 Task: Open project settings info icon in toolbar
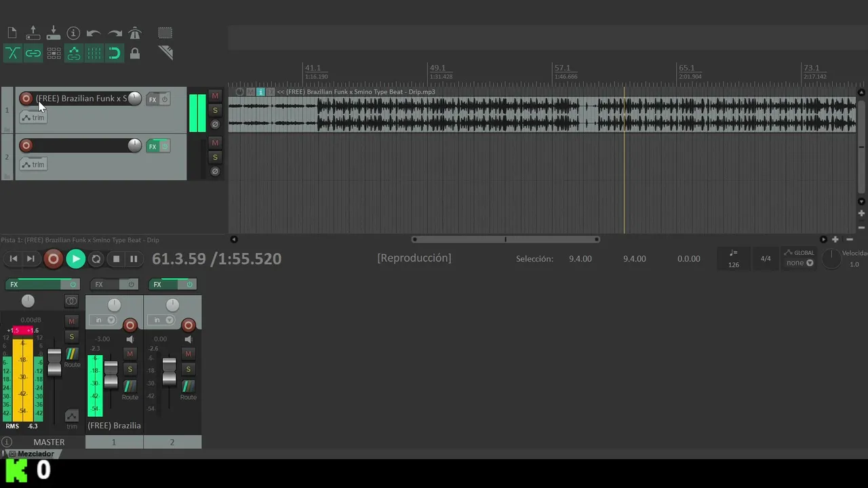pos(73,33)
